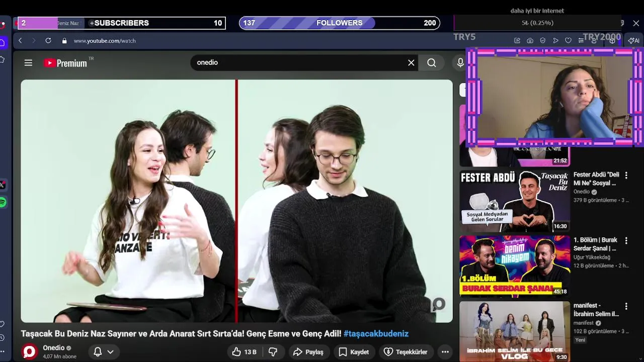Screen dimensions: 644x362
Task: Open the Uğur Yüksekdağ channel name
Action: click(592, 257)
